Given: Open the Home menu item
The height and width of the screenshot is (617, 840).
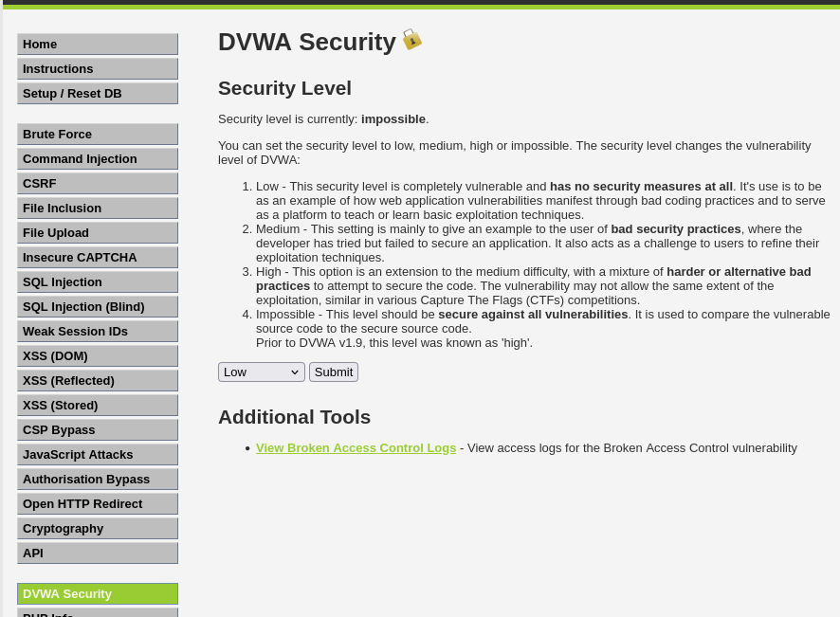Looking at the screenshot, I should [98, 44].
